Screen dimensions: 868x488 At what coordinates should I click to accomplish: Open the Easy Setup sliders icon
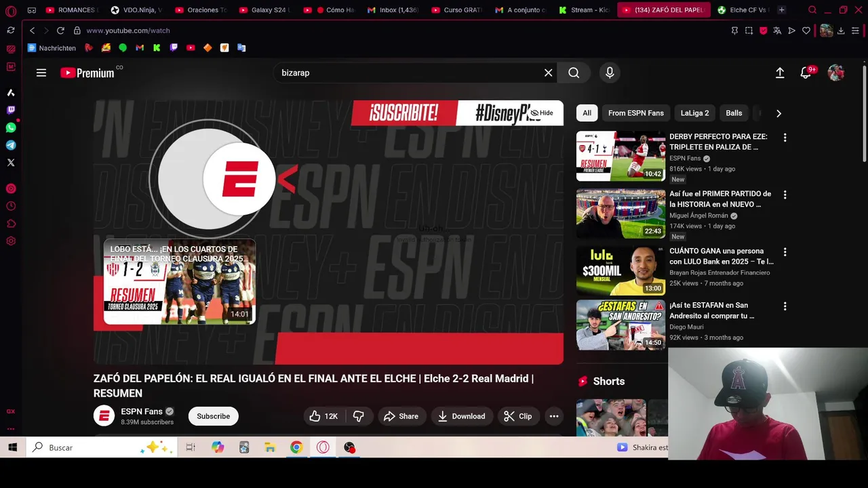tap(855, 30)
